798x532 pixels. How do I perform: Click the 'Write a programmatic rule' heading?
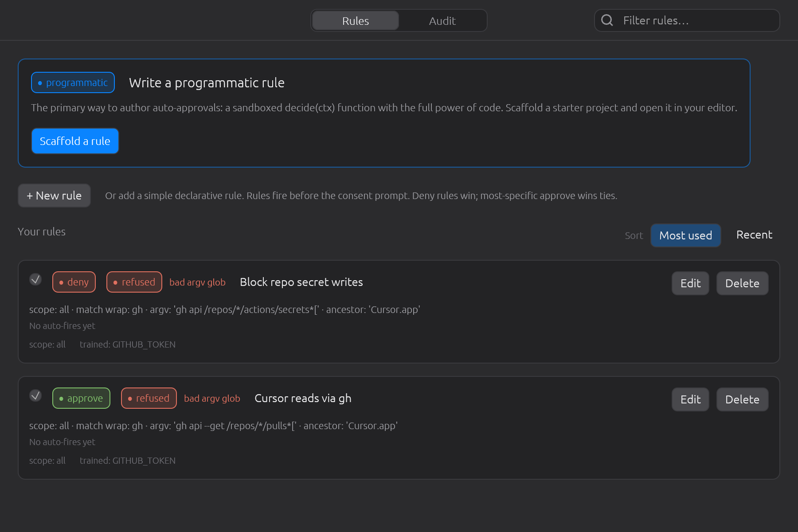(207, 83)
